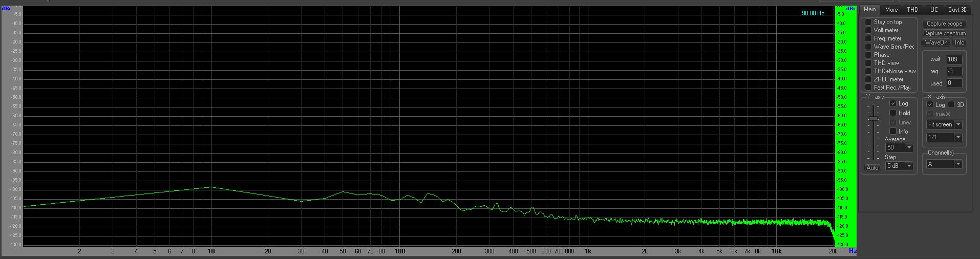Click the 100 frequency axis label
980x259 pixels.
pyautogui.click(x=399, y=251)
